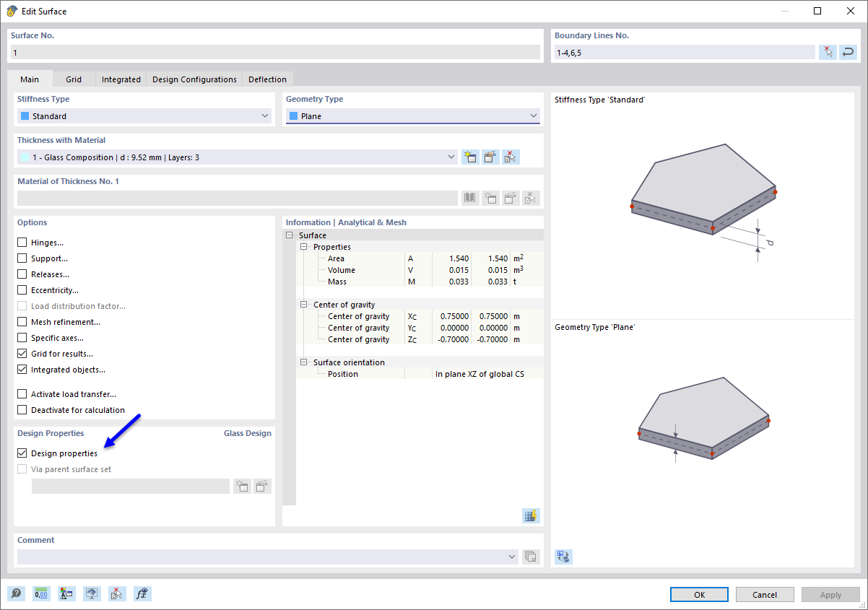Enable the Hinges option
The height and width of the screenshot is (610, 868).
(x=22, y=242)
